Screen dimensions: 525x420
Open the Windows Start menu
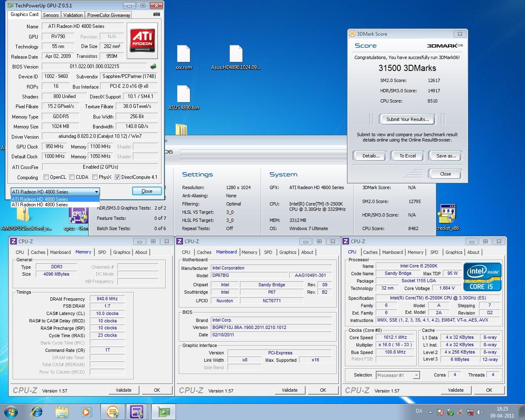11,412
